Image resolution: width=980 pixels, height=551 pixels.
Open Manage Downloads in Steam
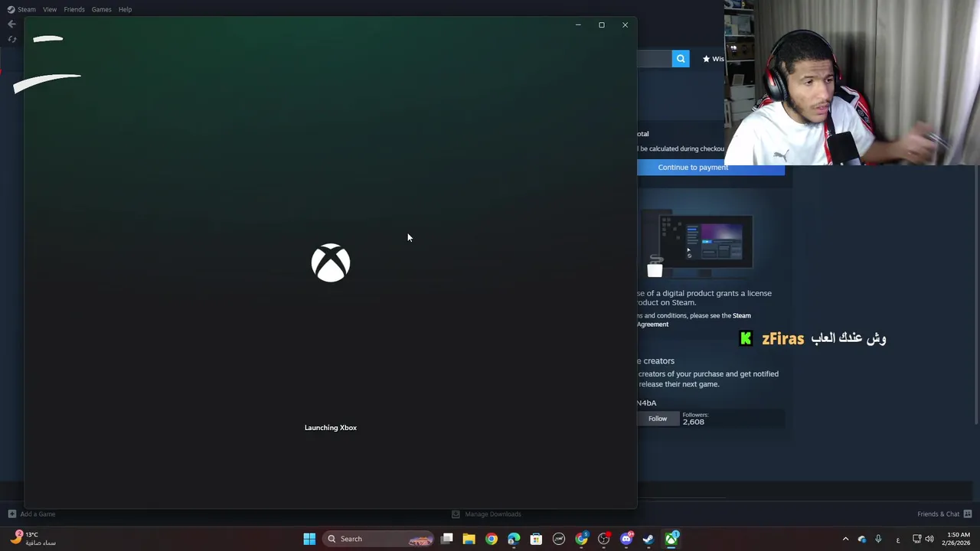(x=486, y=514)
